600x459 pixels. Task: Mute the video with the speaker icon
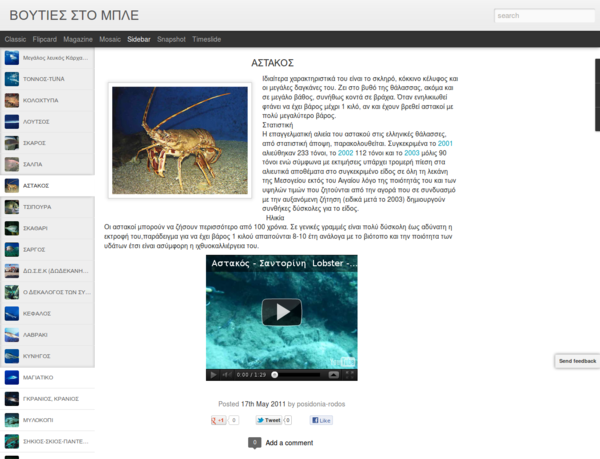[x=226, y=374]
